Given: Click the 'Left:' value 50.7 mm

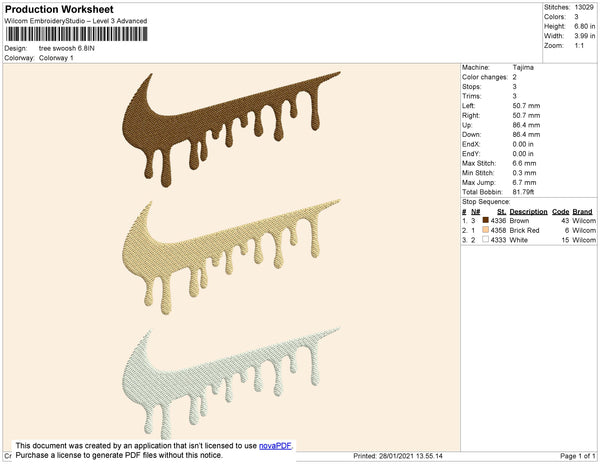Looking at the screenshot, I should pos(526,106).
